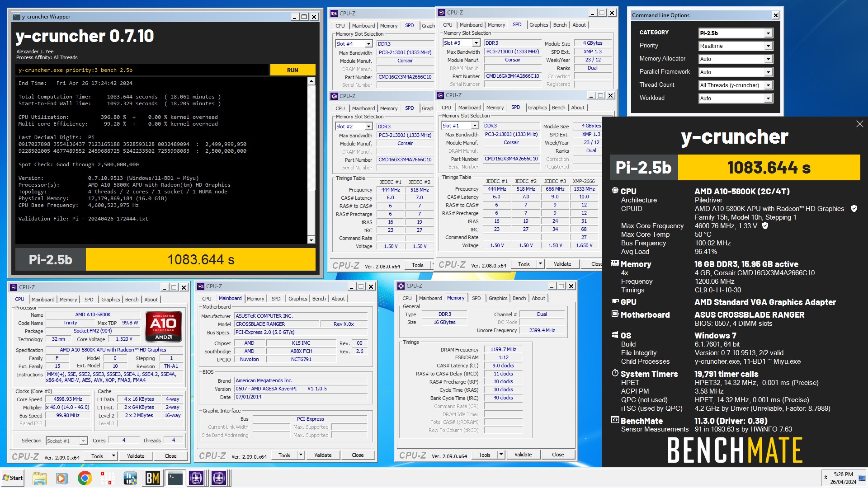Open Thread Count dropdown with All Threads

pyautogui.click(x=768, y=85)
